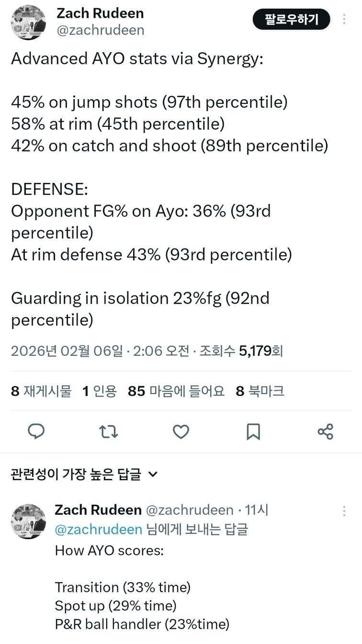362x644 pixels.
Task: Bookmark the tweet with bookmark icon
Action: pyautogui.click(x=253, y=432)
